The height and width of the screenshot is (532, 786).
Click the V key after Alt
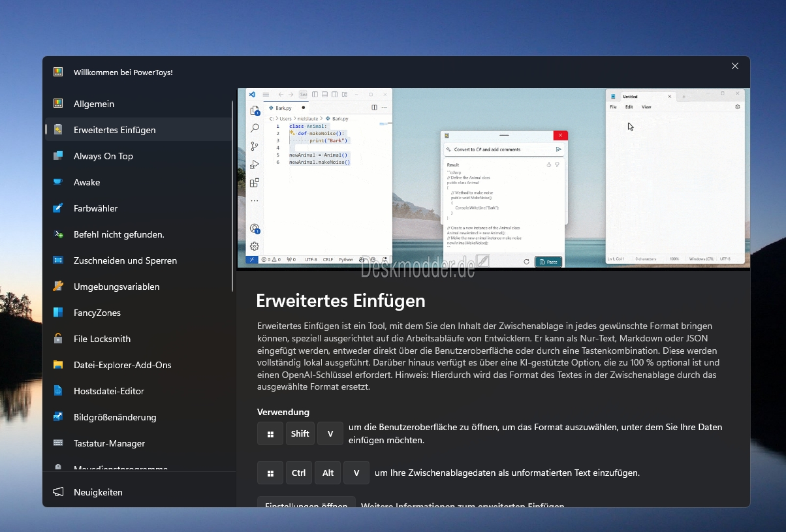[356, 473]
